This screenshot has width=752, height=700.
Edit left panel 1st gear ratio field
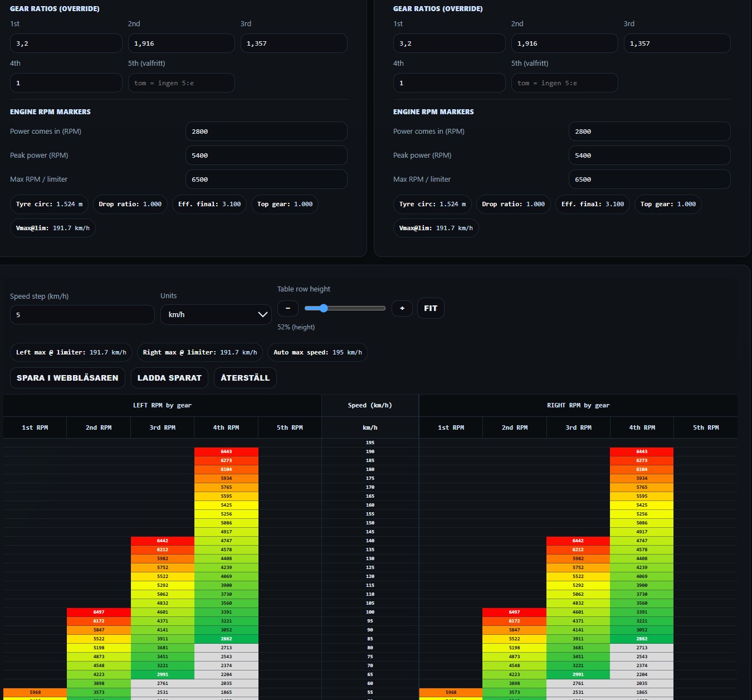click(66, 43)
